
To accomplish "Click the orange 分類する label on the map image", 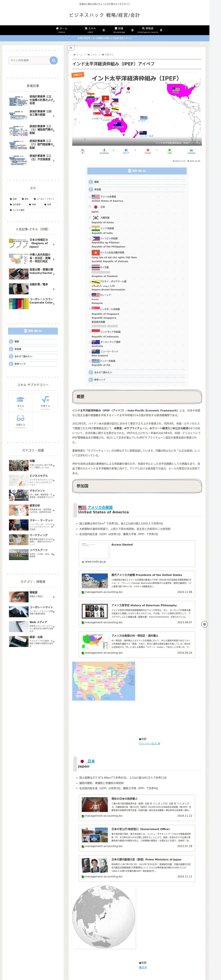I will click(x=78, y=75).
